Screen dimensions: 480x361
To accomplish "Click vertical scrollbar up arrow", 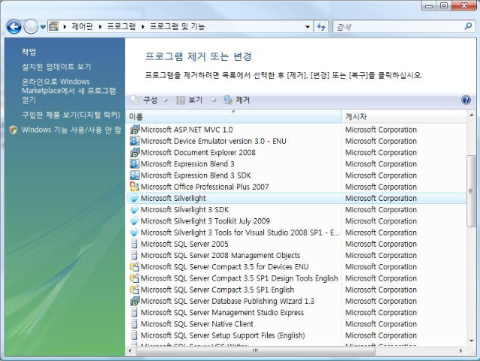I will click(x=471, y=115).
